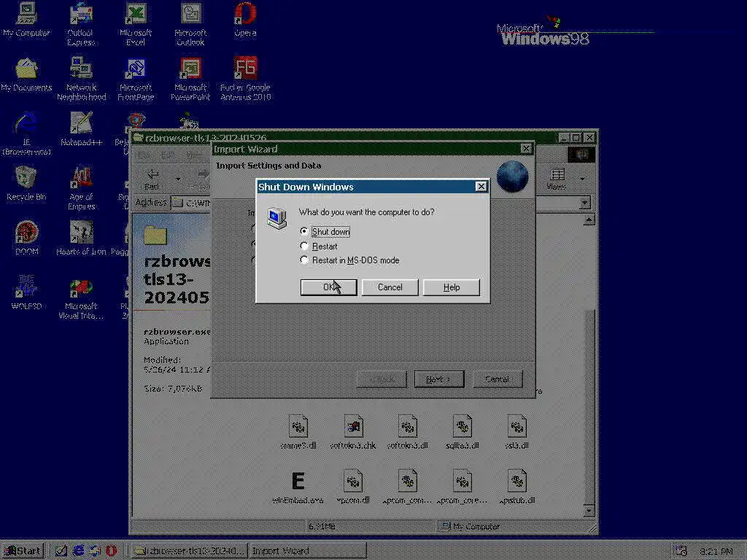Switch to Import Wizard taskbar button
The width and height of the screenshot is (747, 560).
pos(307,551)
